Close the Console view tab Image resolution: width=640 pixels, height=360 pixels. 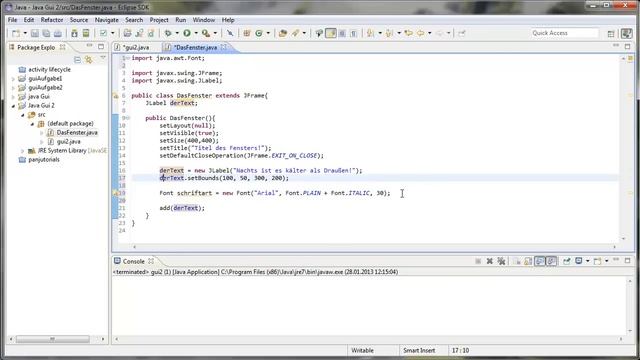[x=151, y=261]
